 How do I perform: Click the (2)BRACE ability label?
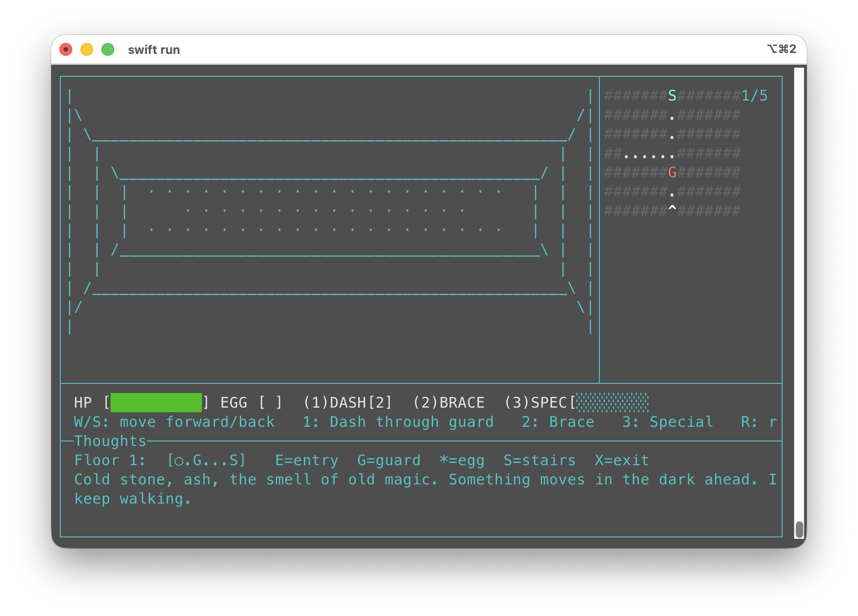(449, 403)
